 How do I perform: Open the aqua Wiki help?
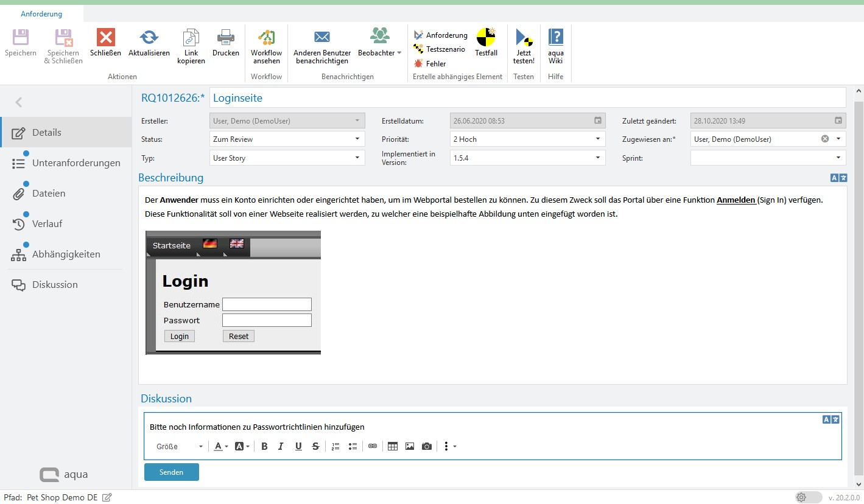tap(555, 38)
